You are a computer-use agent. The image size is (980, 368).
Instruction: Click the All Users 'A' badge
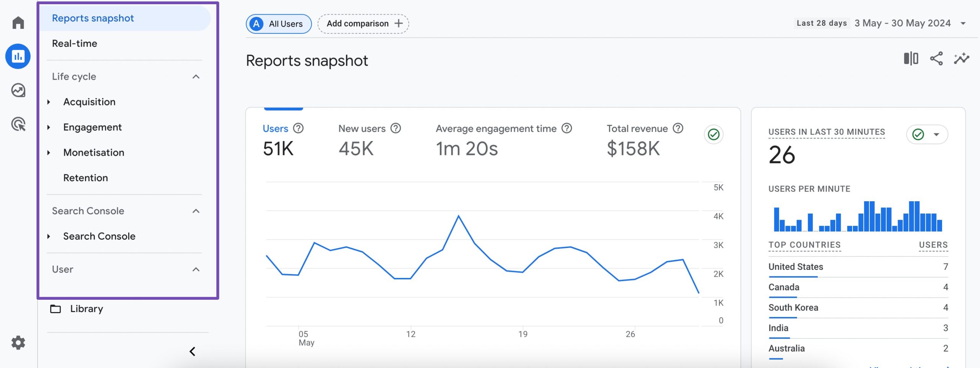pos(256,24)
